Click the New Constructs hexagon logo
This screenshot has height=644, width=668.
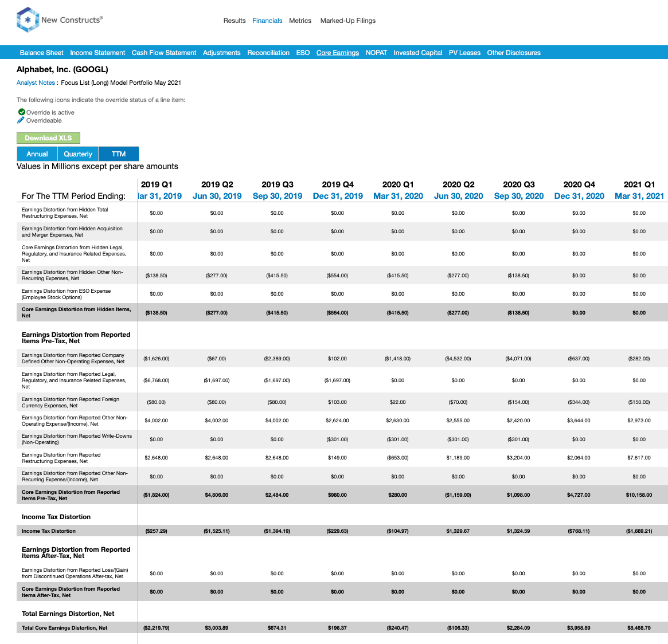[x=28, y=19]
